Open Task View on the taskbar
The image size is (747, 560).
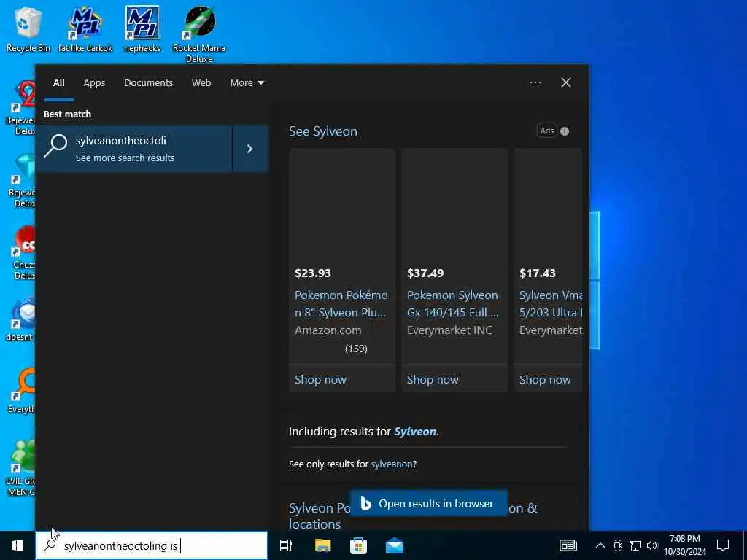(286, 545)
